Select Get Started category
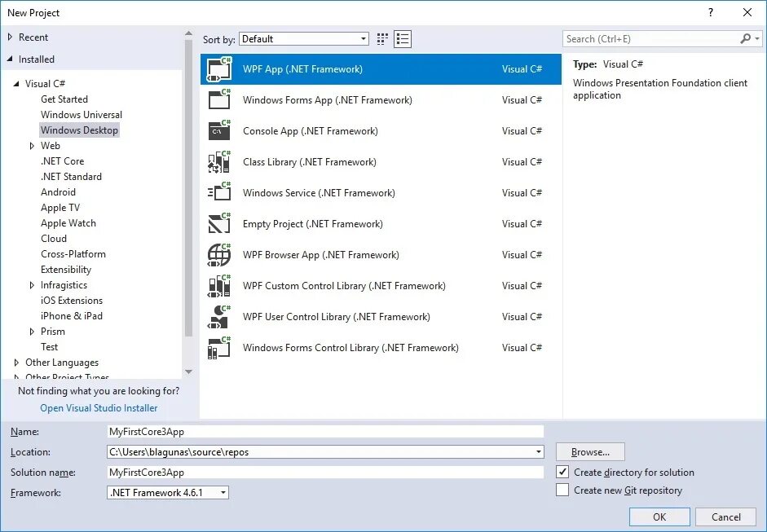 (x=64, y=99)
